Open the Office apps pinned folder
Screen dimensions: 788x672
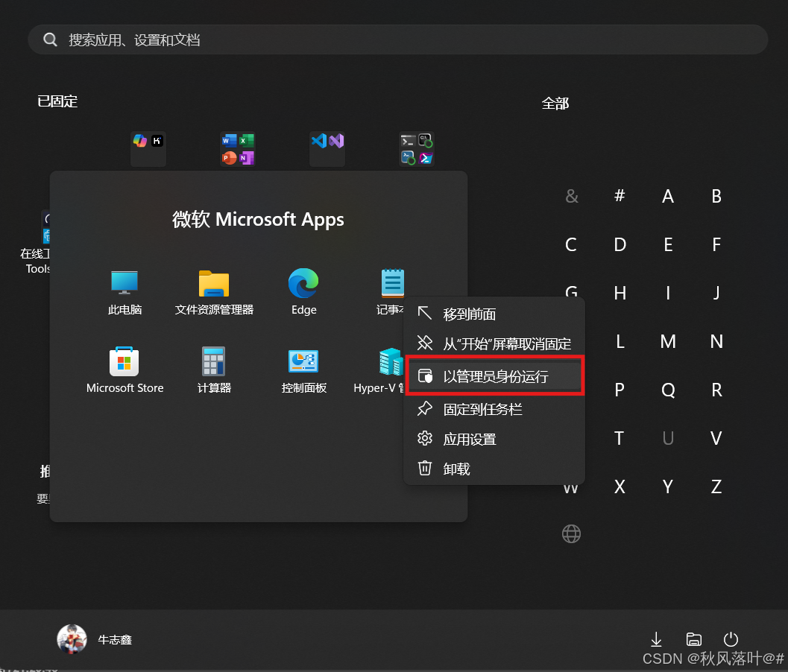(238, 149)
